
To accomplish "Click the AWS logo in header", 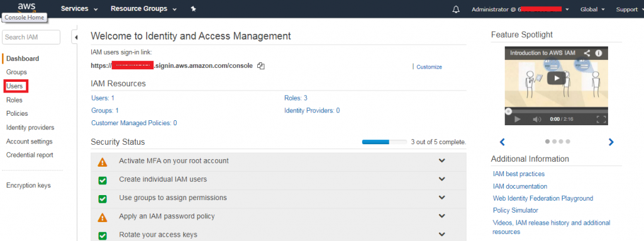I will coord(26,7).
